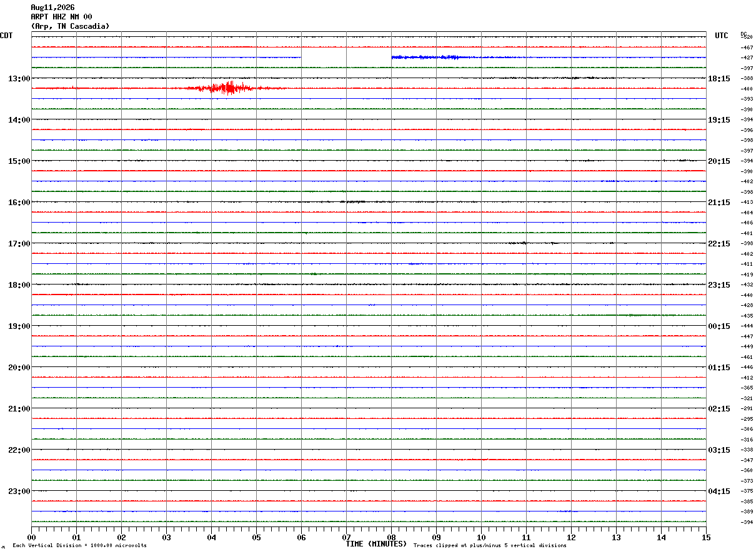Image resolution: width=756 pixels, height=554 pixels.
Task: Click the location label (Arp, TN Cascadia)
Action: [70, 26]
